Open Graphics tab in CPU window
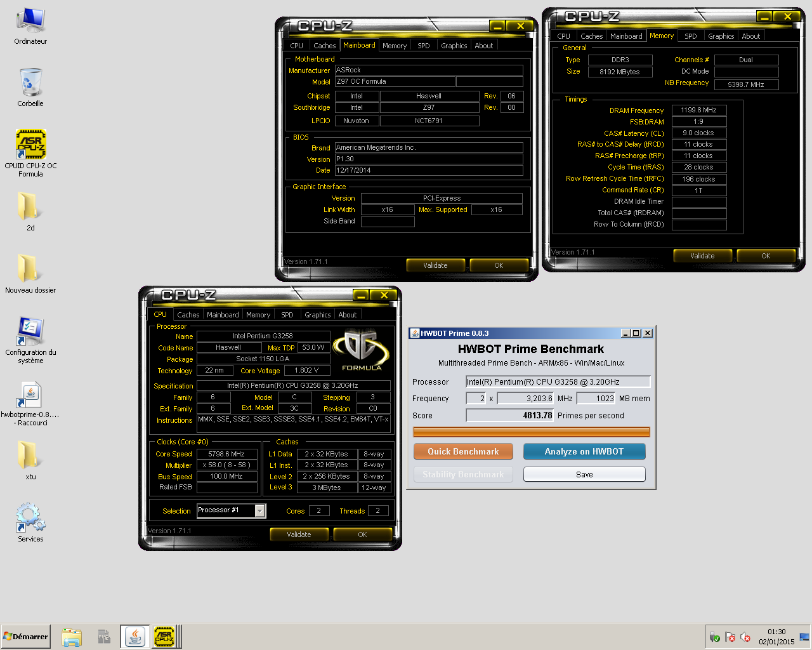The width and height of the screenshot is (812, 650). tap(318, 315)
